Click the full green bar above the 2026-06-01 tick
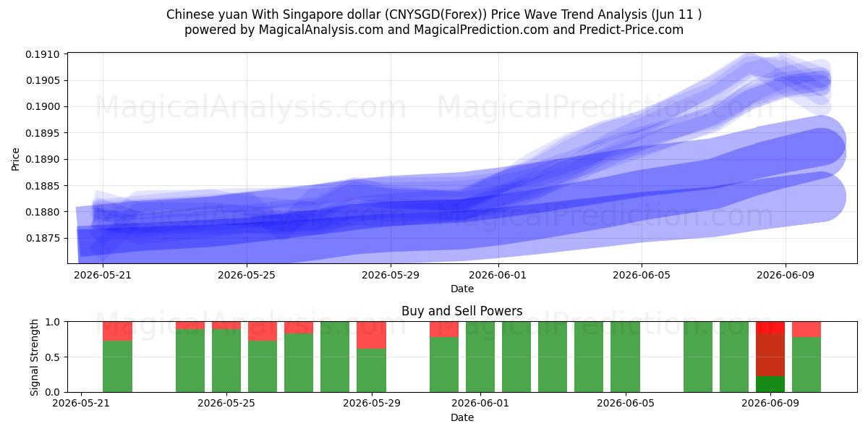The height and width of the screenshot is (434, 868). [480, 357]
